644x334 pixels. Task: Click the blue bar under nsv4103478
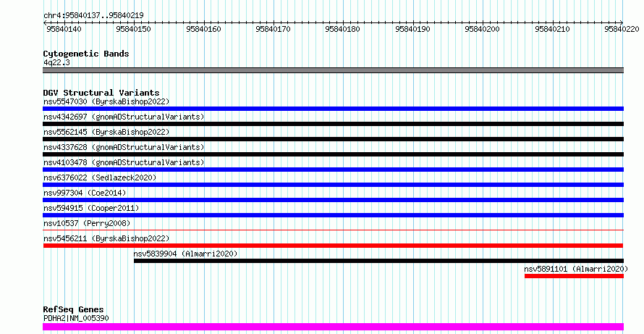[x=333, y=170]
